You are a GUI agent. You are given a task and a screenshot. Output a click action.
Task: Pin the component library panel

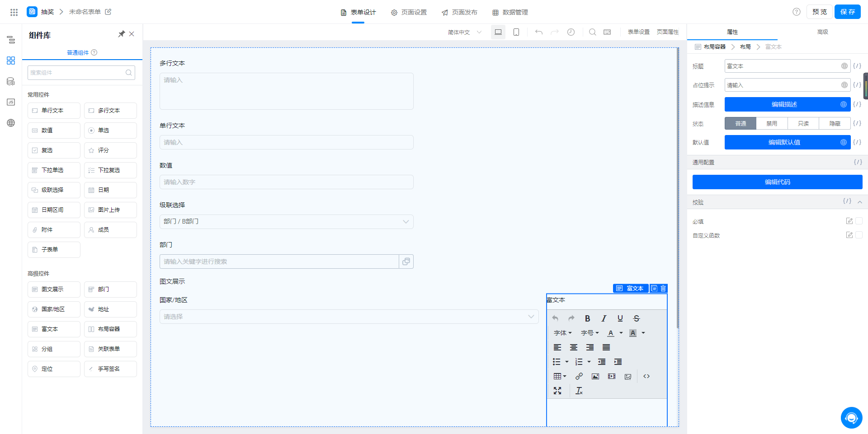pyautogui.click(x=122, y=34)
